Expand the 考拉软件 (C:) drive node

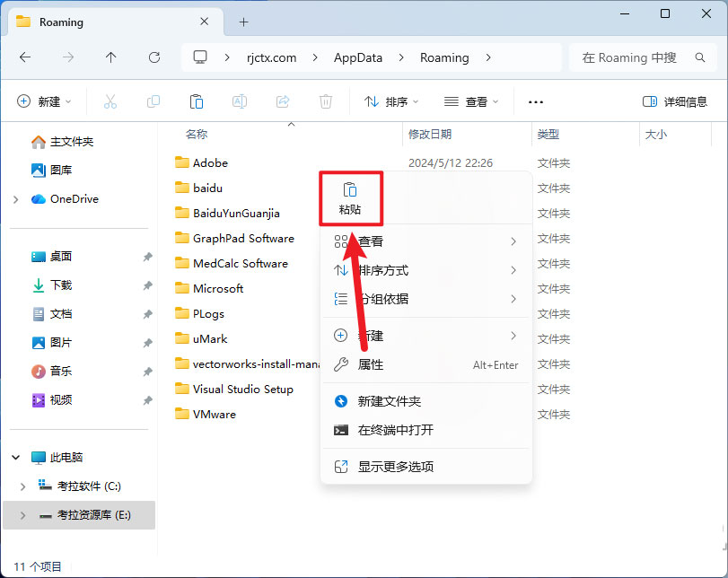pos(22,486)
